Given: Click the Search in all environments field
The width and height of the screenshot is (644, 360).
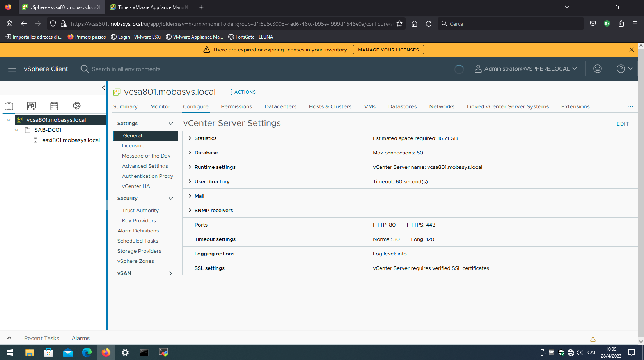Looking at the screenshot, I should [x=126, y=69].
